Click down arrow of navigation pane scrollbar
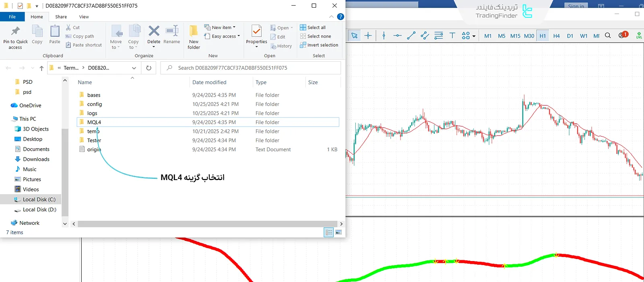The height and width of the screenshot is (282, 644). [65, 224]
